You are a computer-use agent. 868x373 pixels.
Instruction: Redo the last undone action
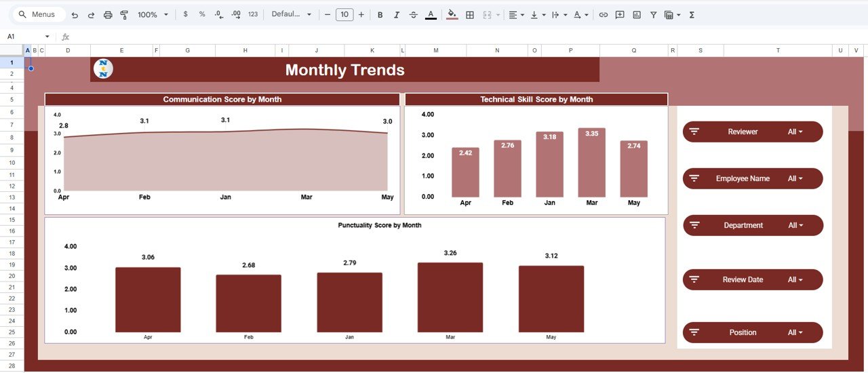91,14
